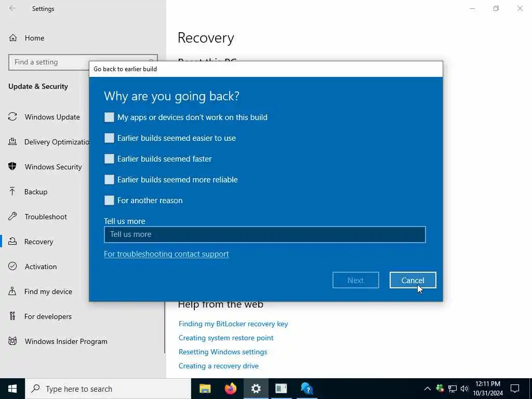Cancel the go back dialog
Viewport: 532px width, 399px height.
coord(413,280)
